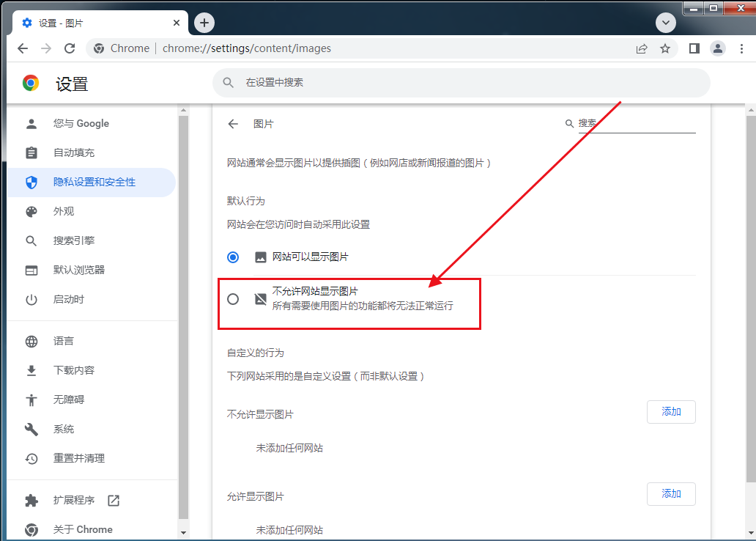
Task: Select 网站可以显示图片 radio button
Action: click(233, 257)
